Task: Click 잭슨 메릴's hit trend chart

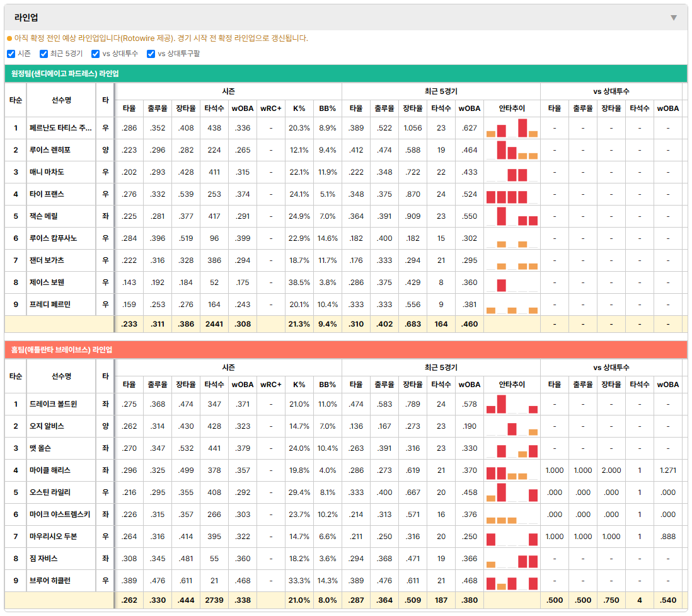Action: click(x=512, y=216)
